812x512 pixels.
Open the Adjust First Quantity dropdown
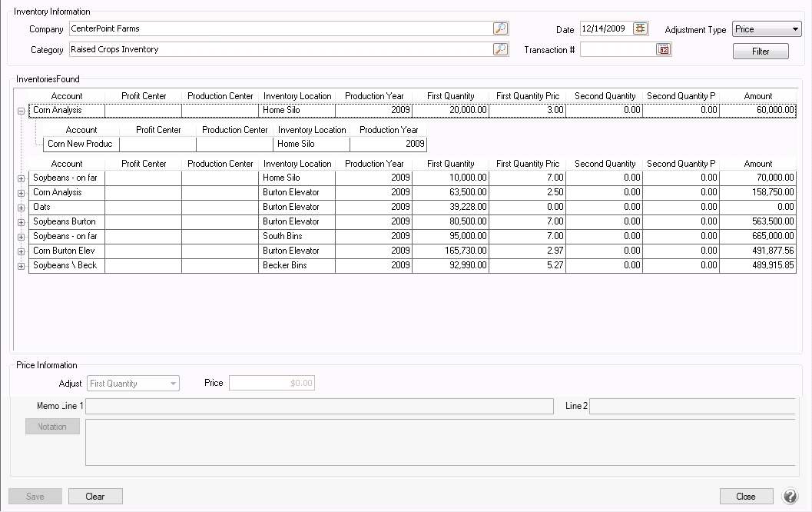click(x=133, y=384)
